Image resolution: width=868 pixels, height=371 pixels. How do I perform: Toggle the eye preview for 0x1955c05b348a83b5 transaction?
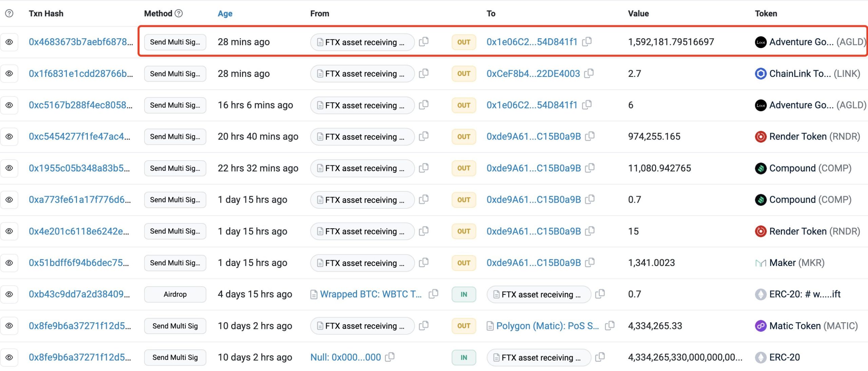coord(9,168)
